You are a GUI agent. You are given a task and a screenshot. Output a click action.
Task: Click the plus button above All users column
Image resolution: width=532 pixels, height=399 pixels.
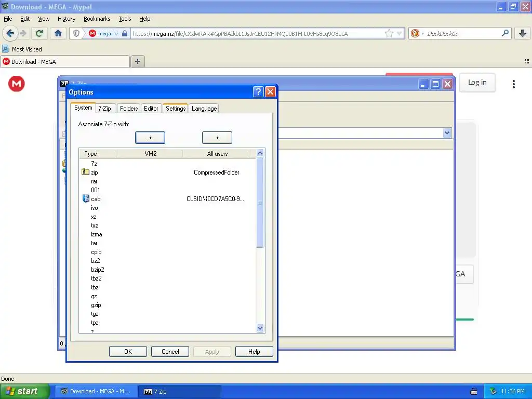(x=217, y=138)
